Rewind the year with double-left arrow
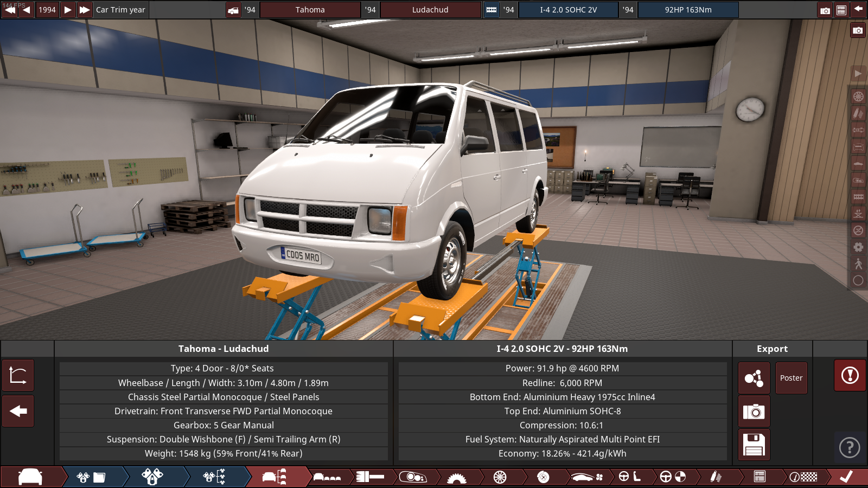Screen dimensions: 868x488 [10, 10]
